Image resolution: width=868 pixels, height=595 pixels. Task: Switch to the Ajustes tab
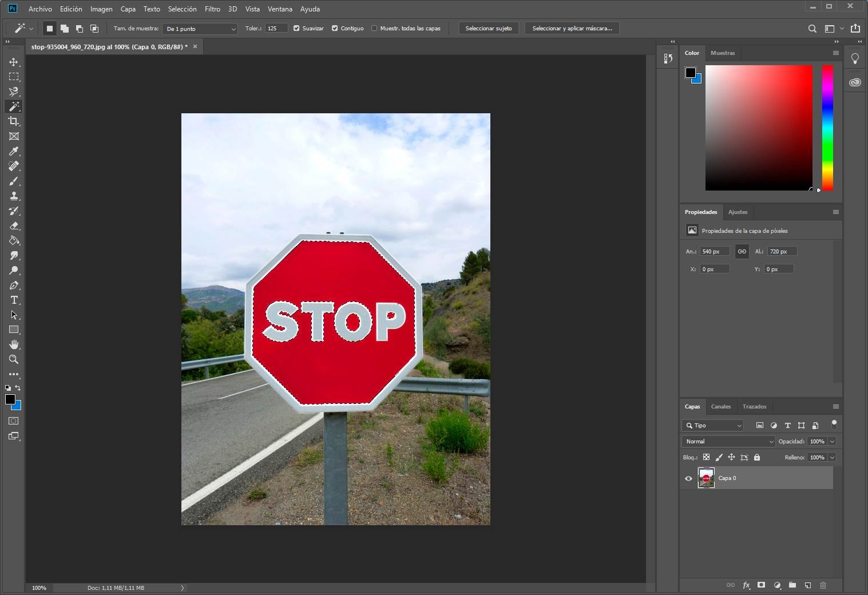click(x=738, y=212)
